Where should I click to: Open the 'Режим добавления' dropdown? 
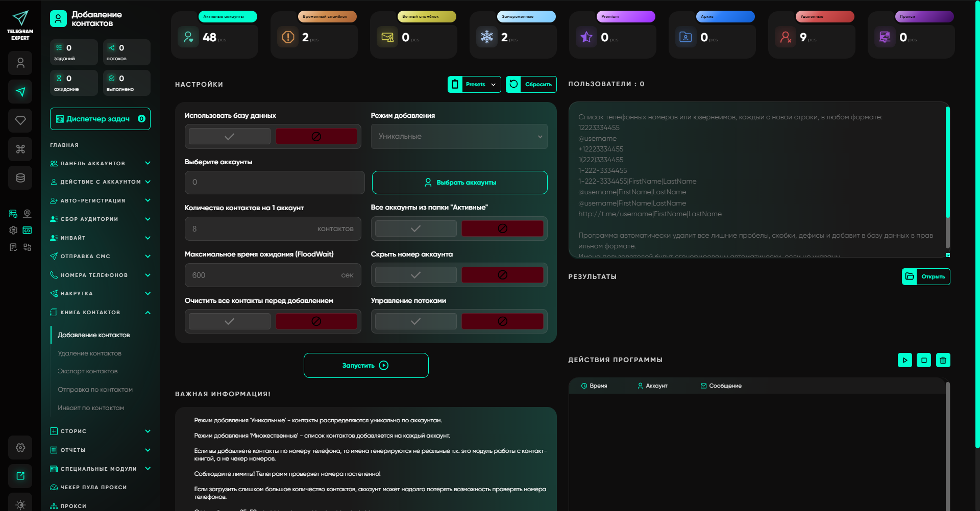[x=459, y=137]
